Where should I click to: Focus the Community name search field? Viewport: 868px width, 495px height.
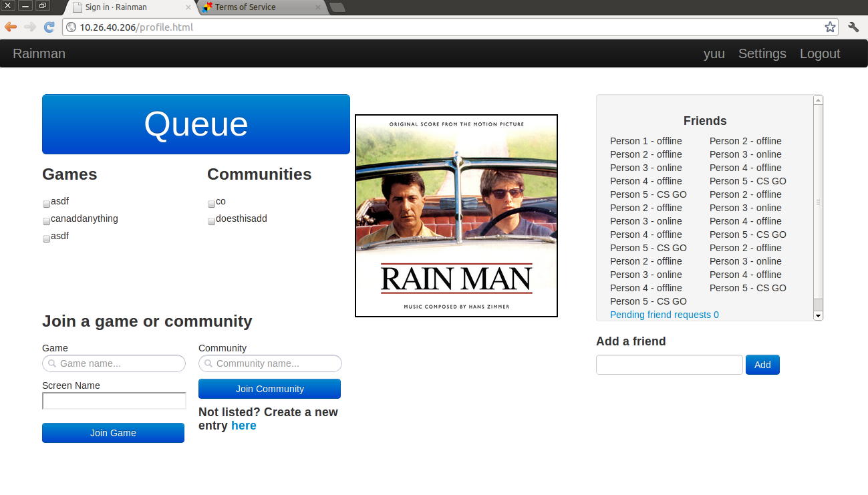point(270,363)
